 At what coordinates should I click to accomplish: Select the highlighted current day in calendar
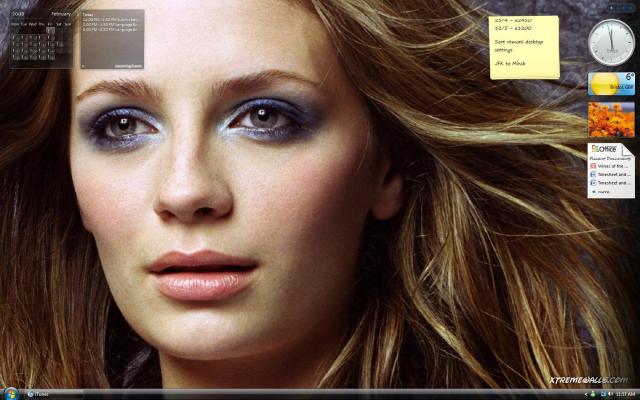(50, 30)
